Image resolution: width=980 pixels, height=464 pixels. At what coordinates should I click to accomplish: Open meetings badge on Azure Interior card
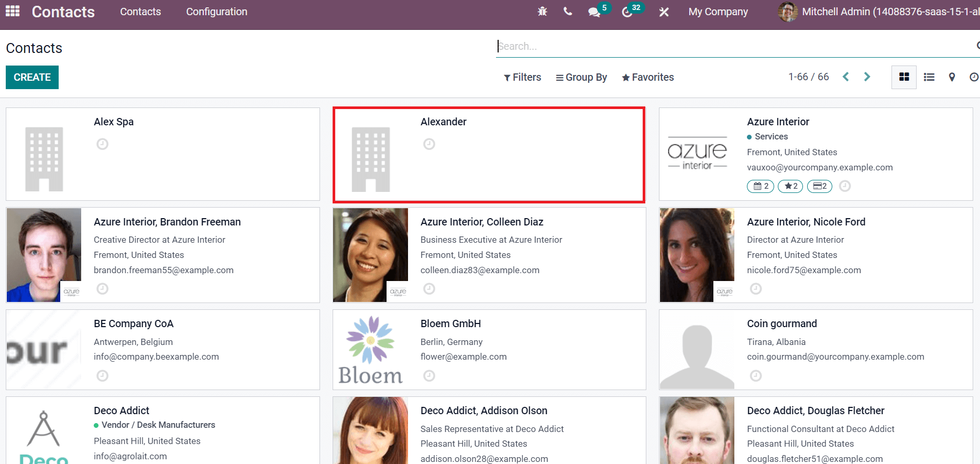pyautogui.click(x=760, y=186)
